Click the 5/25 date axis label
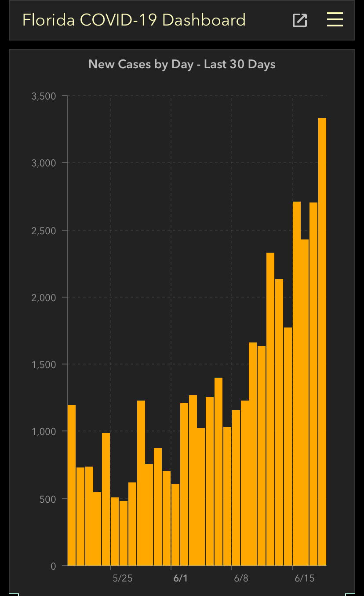The image size is (364, 596). (x=122, y=578)
